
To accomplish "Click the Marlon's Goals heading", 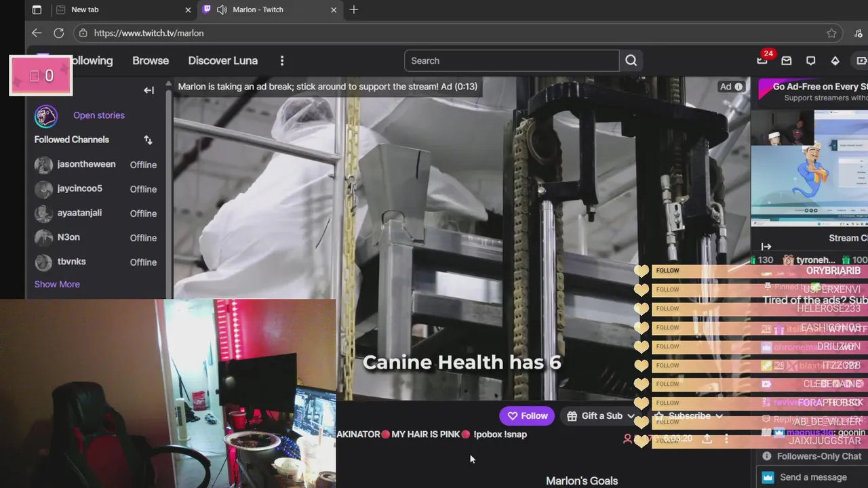I will tap(582, 481).
